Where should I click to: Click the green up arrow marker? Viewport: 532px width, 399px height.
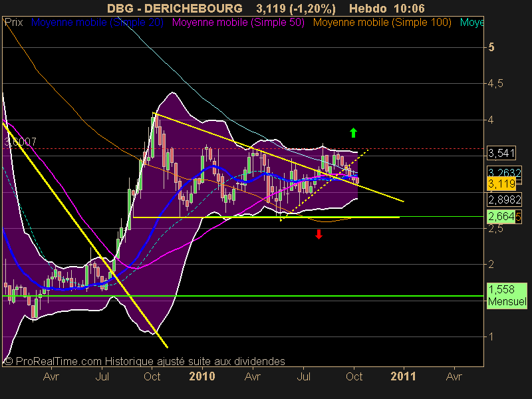pos(353,132)
